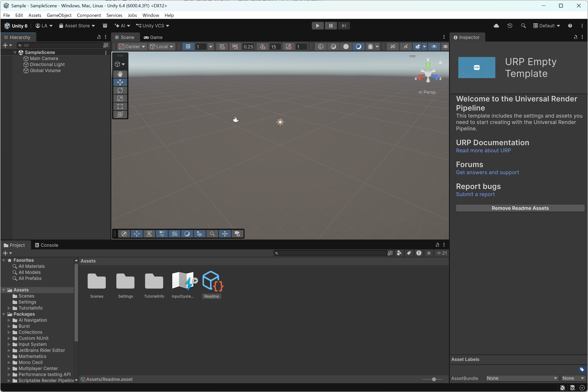Viewport: 588px width, 392px height.
Task: Open the Center pivot dropdown
Action: click(x=132, y=47)
